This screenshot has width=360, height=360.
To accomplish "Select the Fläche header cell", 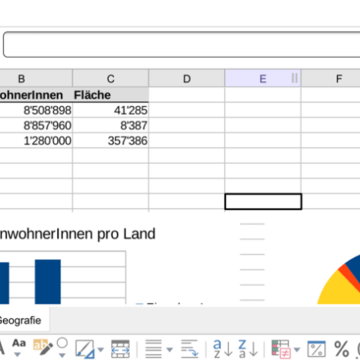I will 111,95.
